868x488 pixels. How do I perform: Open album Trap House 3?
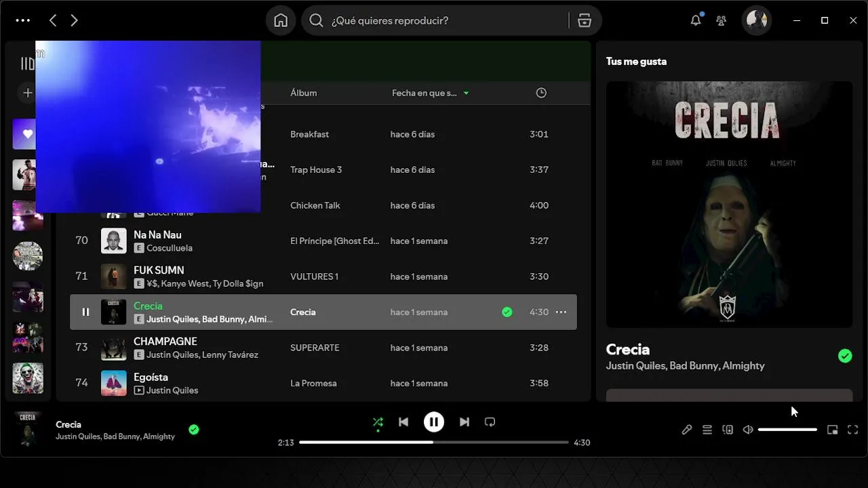tap(316, 169)
